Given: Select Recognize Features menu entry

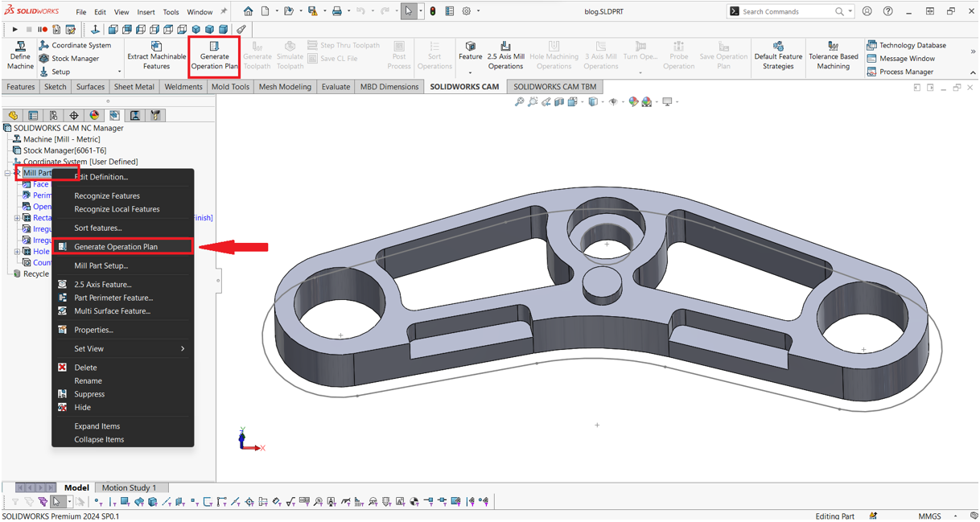Looking at the screenshot, I should click(x=107, y=196).
